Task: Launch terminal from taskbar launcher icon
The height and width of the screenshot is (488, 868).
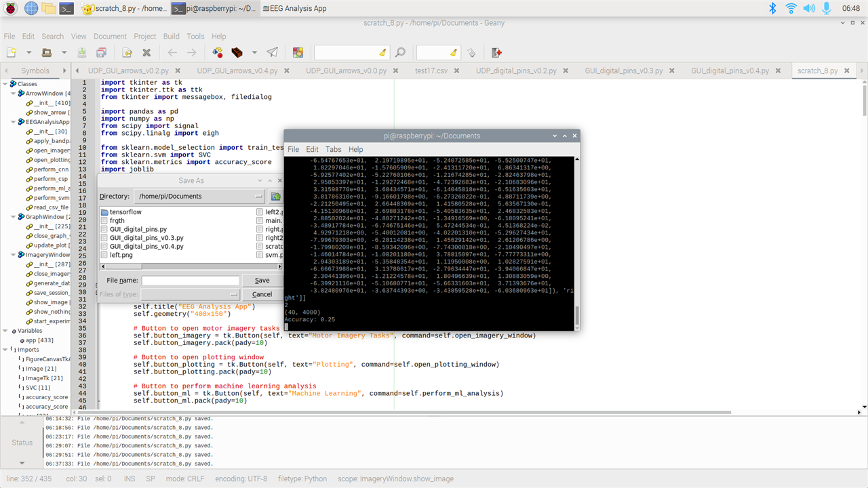Action: 66,8
